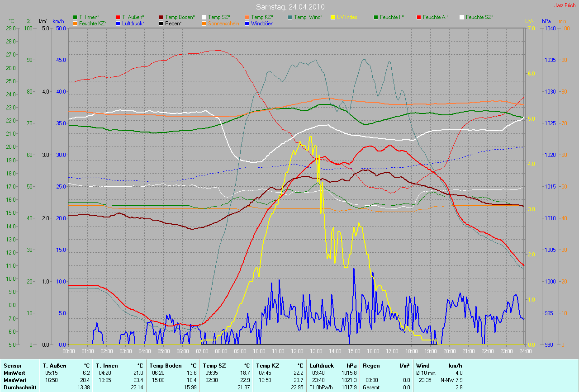Click the T. Außen maximum value 20.4

pos(85,380)
